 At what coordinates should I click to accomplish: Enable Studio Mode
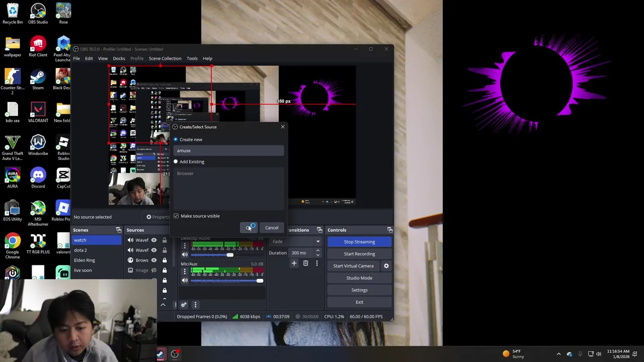click(359, 278)
